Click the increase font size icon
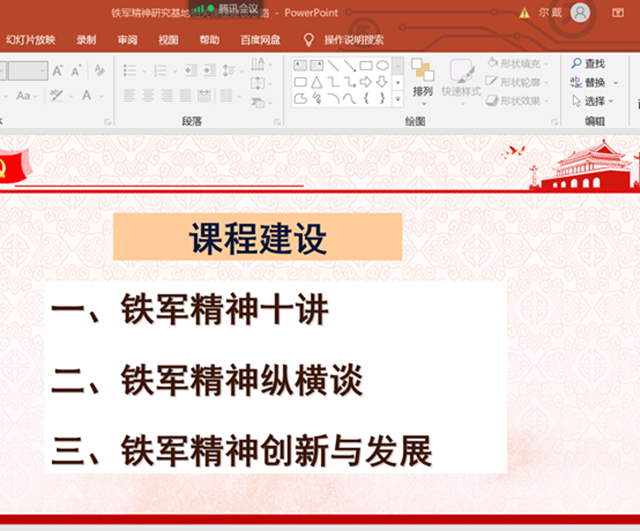640x531 pixels. point(58,71)
